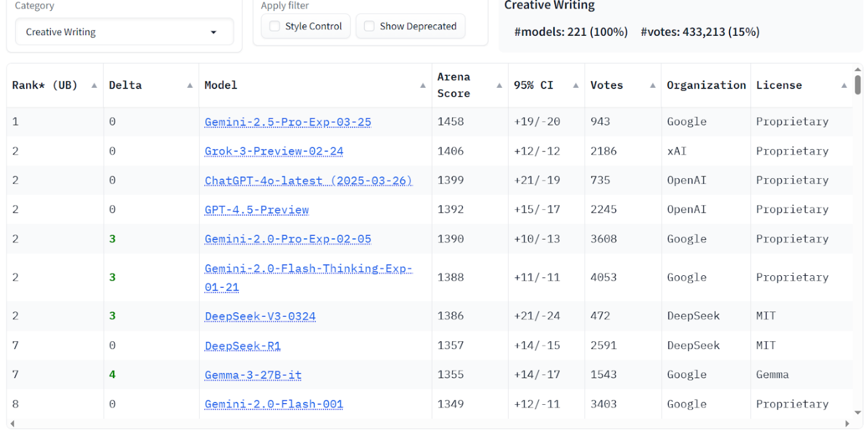Open Gemini-2.5-Pro-Exp-03-25 model link
Viewport: 868px width, 440px height.
click(288, 122)
